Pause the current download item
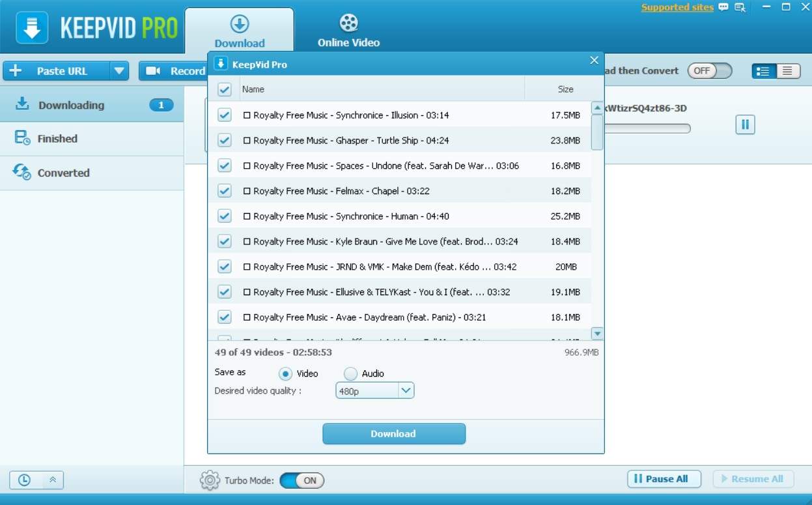This screenshot has width=812, height=505. (745, 124)
